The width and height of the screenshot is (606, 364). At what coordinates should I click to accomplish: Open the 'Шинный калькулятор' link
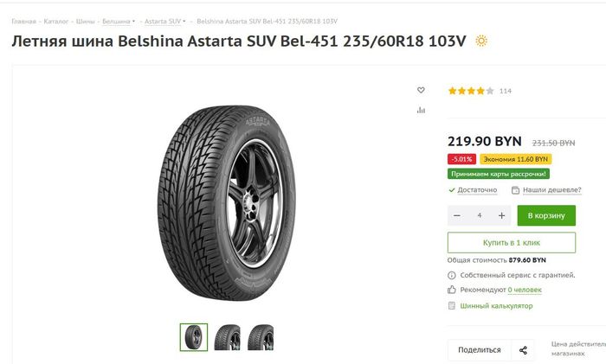pos(496,305)
